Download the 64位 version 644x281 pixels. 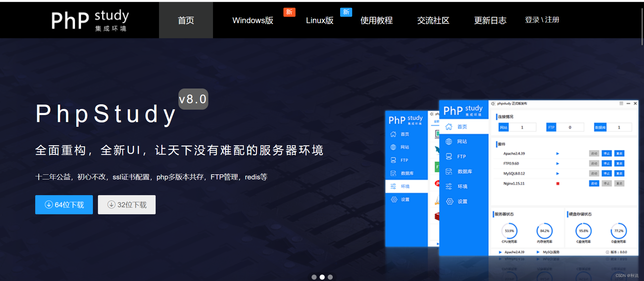[x=64, y=205]
